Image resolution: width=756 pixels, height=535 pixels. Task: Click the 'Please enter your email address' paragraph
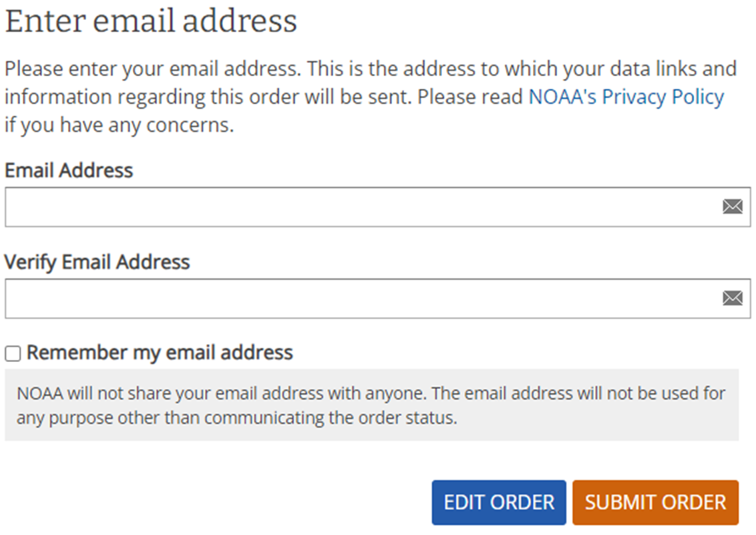tap(371, 97)
